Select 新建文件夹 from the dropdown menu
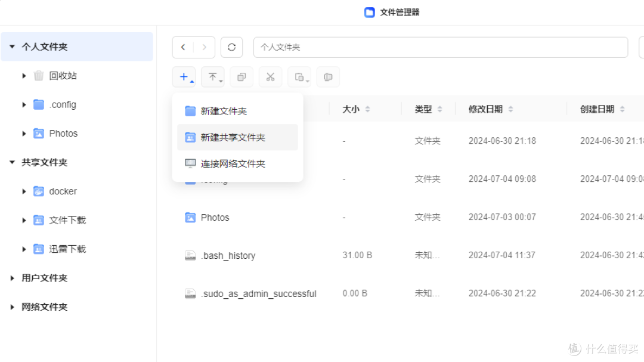This screenshot has width=644, height=362. tap(224, 111)
